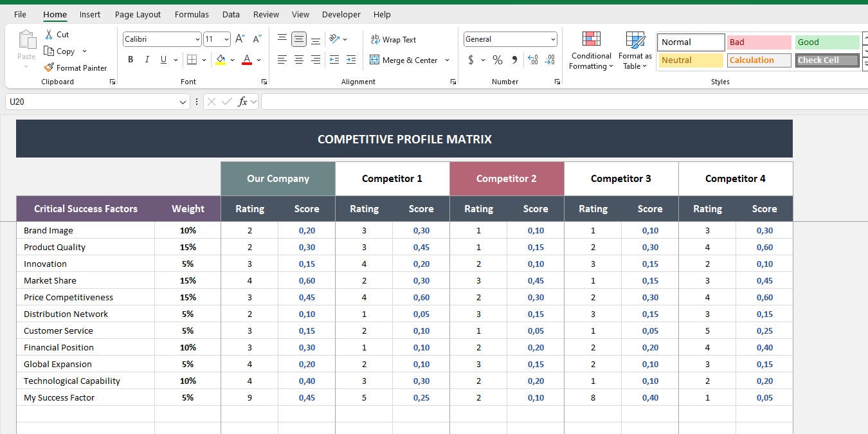Click the Name Box showing U20

tap(90, 102)
